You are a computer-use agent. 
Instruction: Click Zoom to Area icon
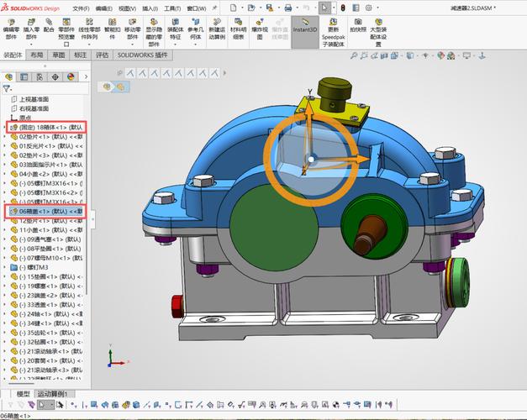[364, 55]
